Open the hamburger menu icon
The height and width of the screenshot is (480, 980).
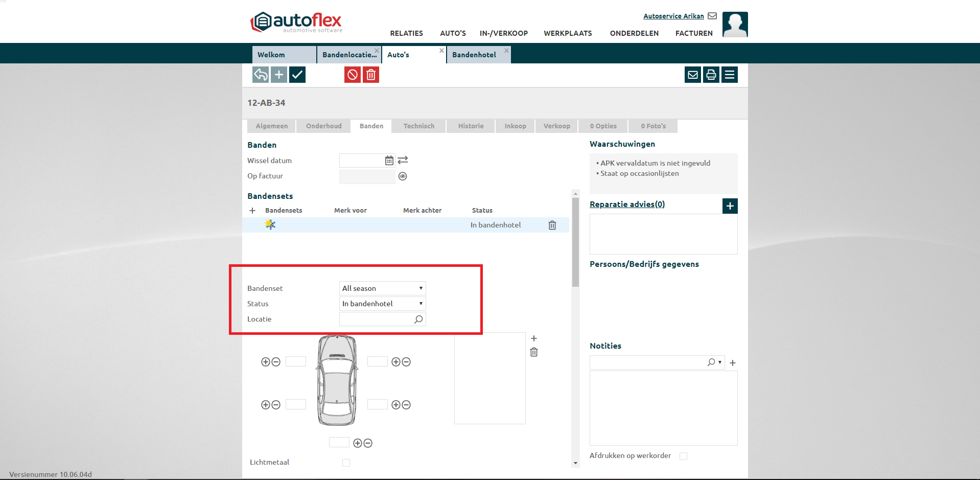click(730, 75)
